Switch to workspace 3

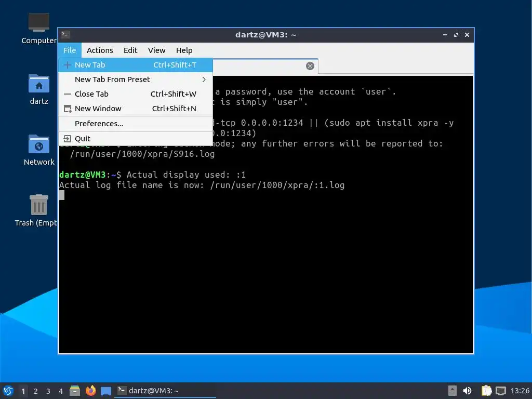pyautogui.click(x=48, y=391)
